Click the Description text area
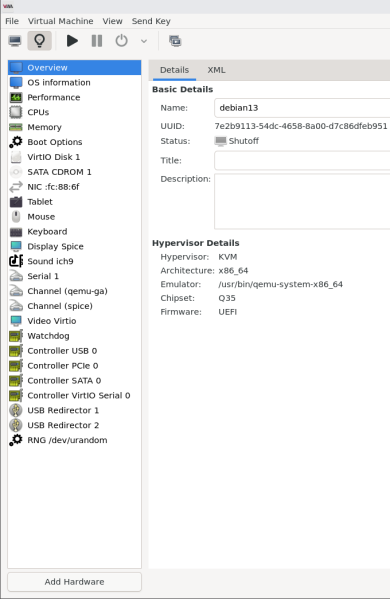The height and width of the screenshot is (599, 390). [302, 201]
